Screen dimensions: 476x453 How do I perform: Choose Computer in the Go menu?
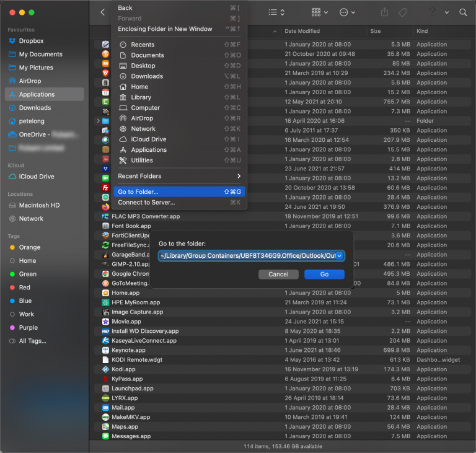[179, 108]
